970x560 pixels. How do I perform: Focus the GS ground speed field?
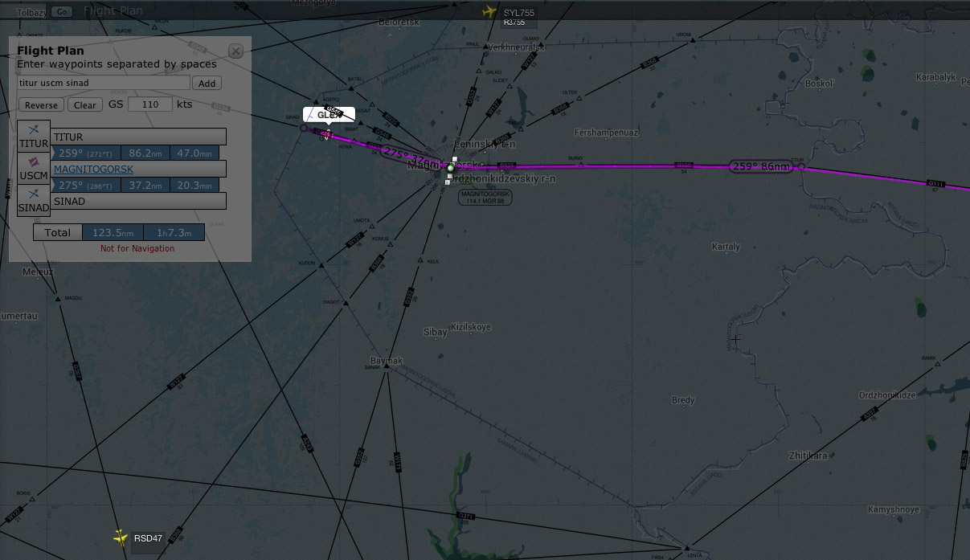149,104
